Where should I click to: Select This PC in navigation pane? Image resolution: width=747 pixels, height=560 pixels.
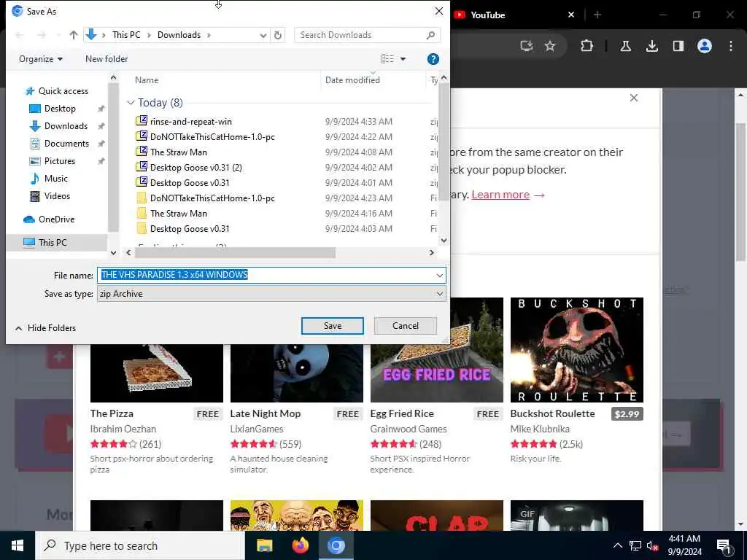point(53,242)
